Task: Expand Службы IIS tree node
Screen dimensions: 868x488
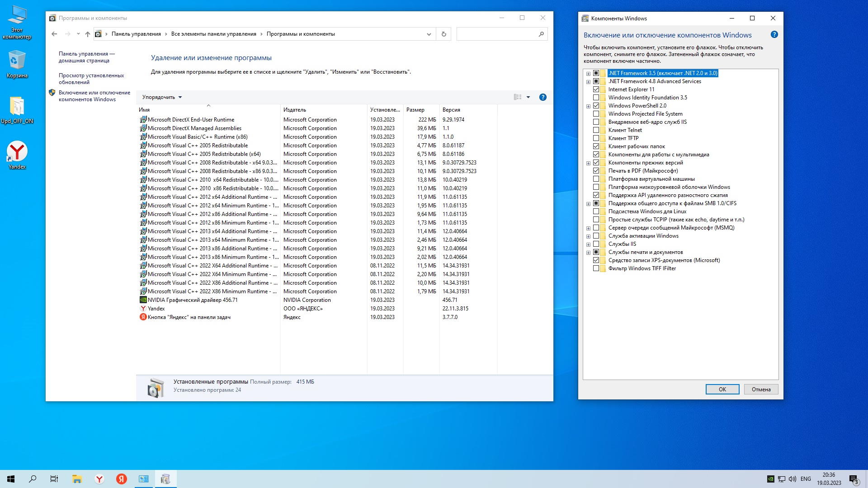Action: tap(588, 244)
